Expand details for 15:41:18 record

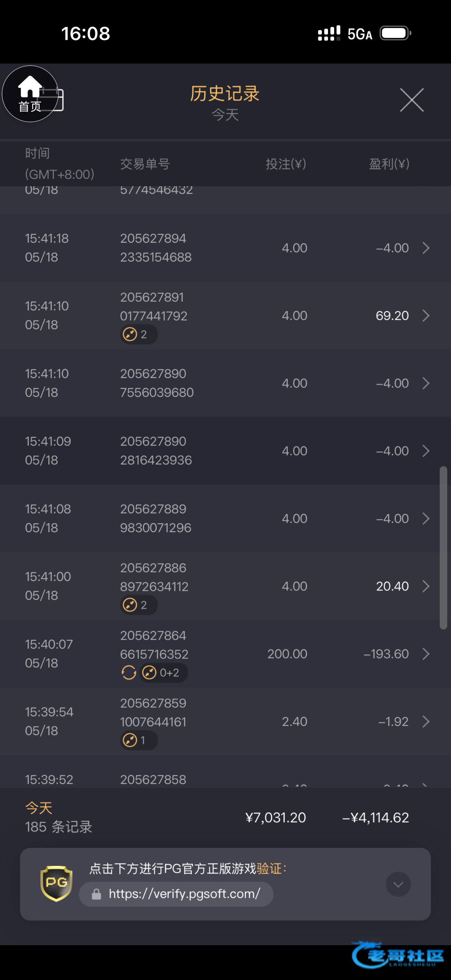coord(426,248)
